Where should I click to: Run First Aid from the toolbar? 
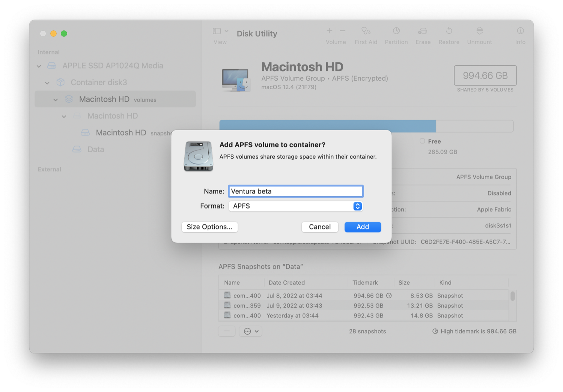coord(366,31)
